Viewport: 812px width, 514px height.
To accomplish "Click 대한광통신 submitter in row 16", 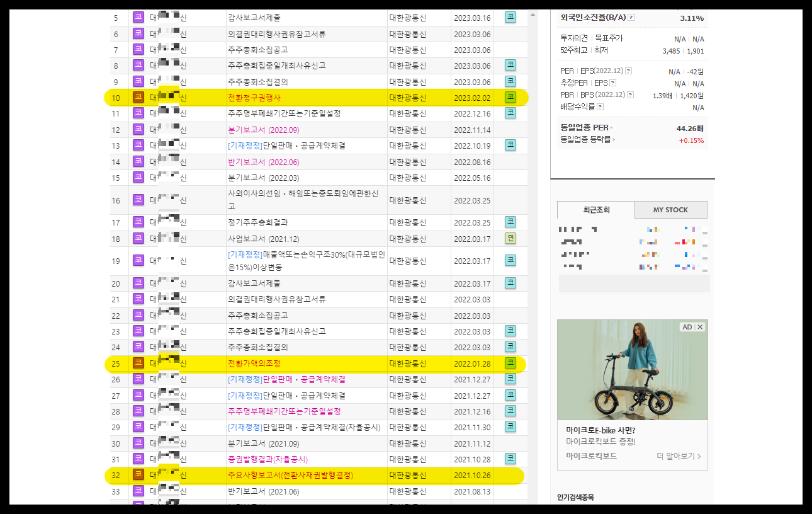I will (408, 200).
